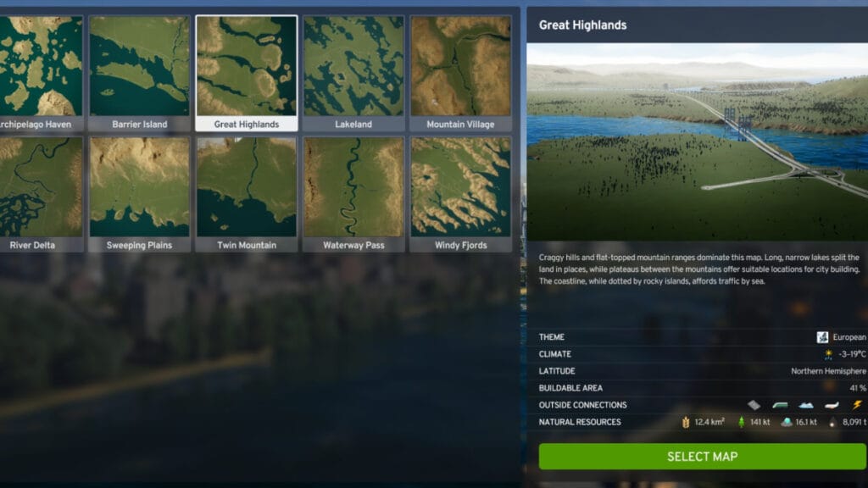
Task: Click the forest tree resource icon
Action: pos(740,421)
